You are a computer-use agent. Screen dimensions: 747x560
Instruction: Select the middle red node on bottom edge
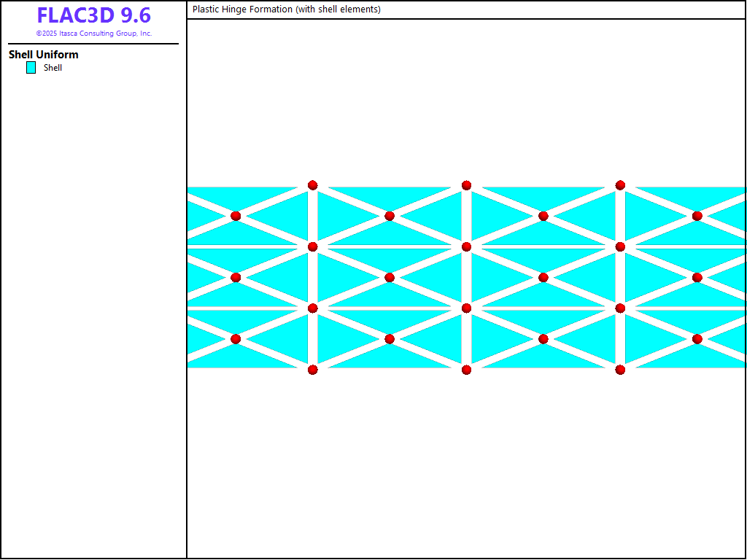[x=466, y=370]
